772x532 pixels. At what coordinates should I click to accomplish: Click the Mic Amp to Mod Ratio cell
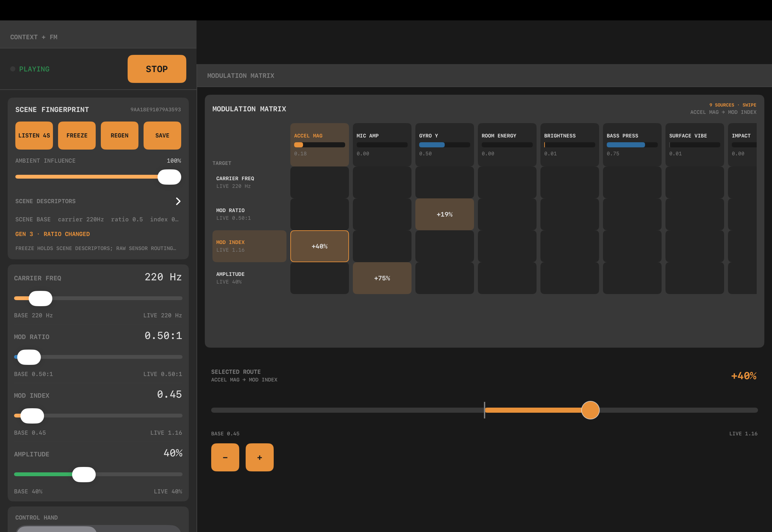click(x=382, y=214)
